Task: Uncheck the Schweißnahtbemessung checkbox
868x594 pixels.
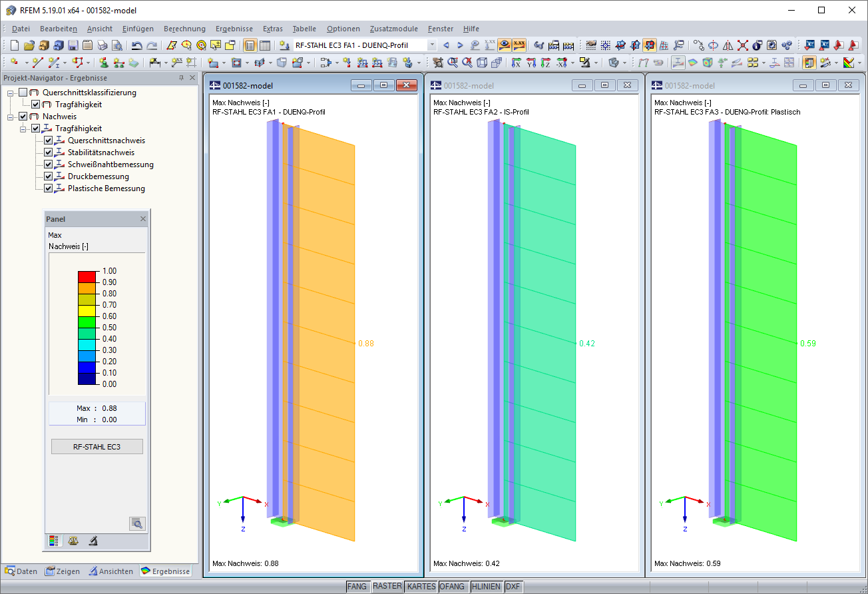Action: [x=48, y=164]
